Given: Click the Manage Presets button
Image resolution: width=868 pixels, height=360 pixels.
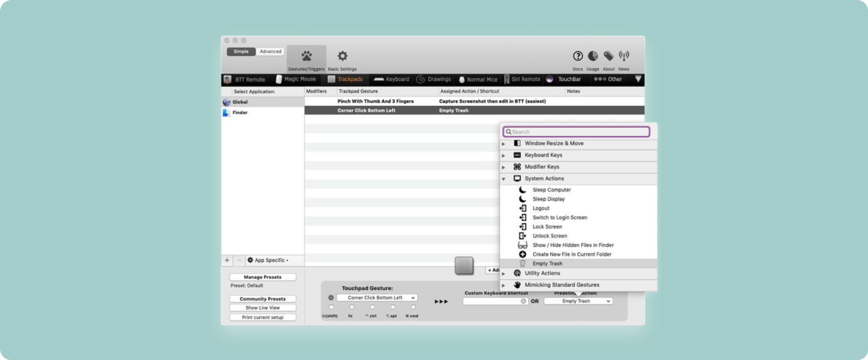Looking at the screenshot, I should (x=263, y=277).
